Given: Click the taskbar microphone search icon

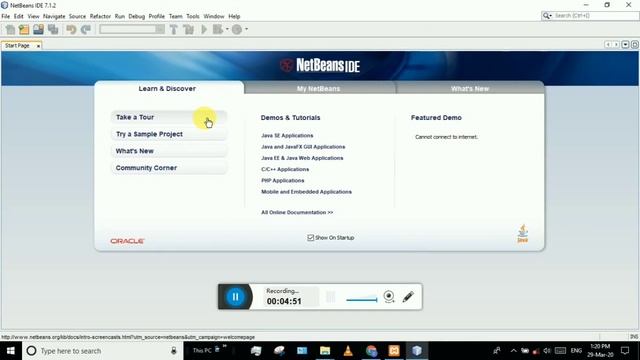Looking at the screenshot, I should [x=173, y=351].
